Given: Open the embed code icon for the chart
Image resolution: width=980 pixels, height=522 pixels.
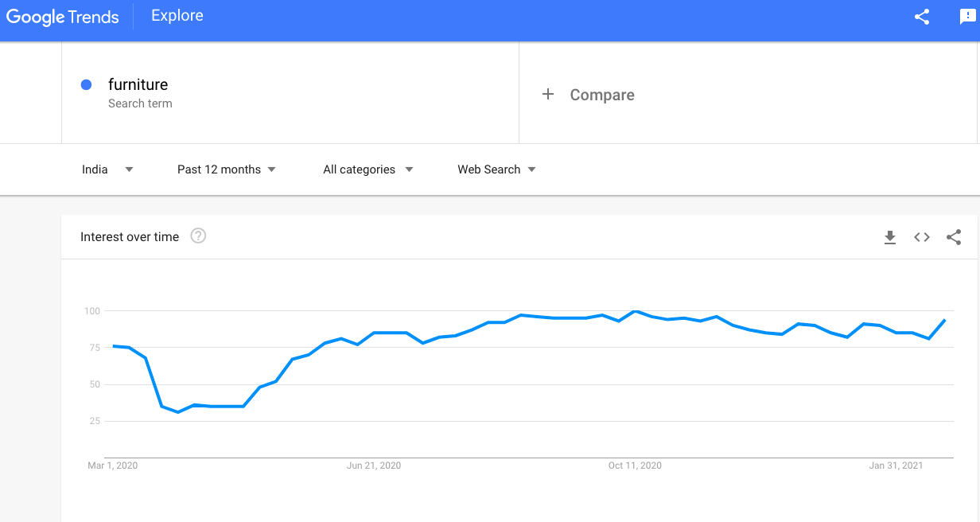Looking at the screenshot, I should pos(922,237).
